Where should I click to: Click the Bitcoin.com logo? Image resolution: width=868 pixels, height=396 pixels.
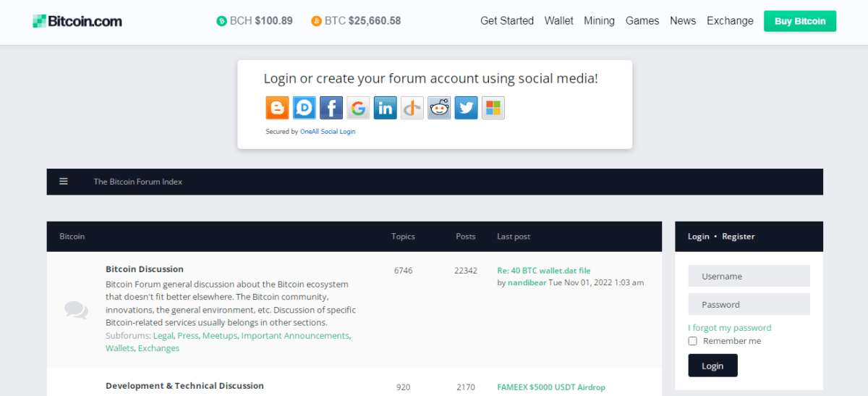click(77, 21)
